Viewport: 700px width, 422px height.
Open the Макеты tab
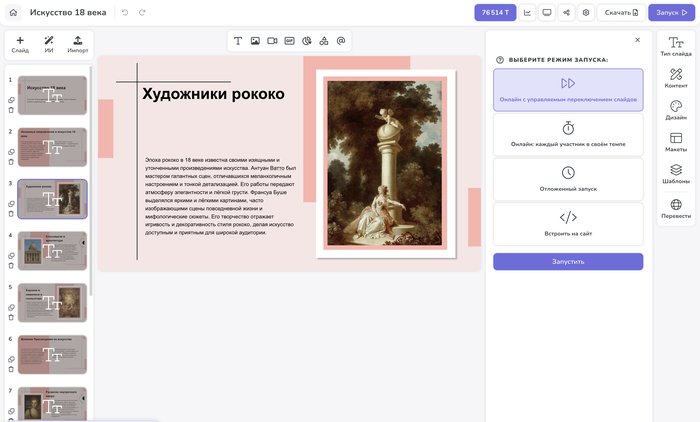pyautogui.click(x=676, y=142)
